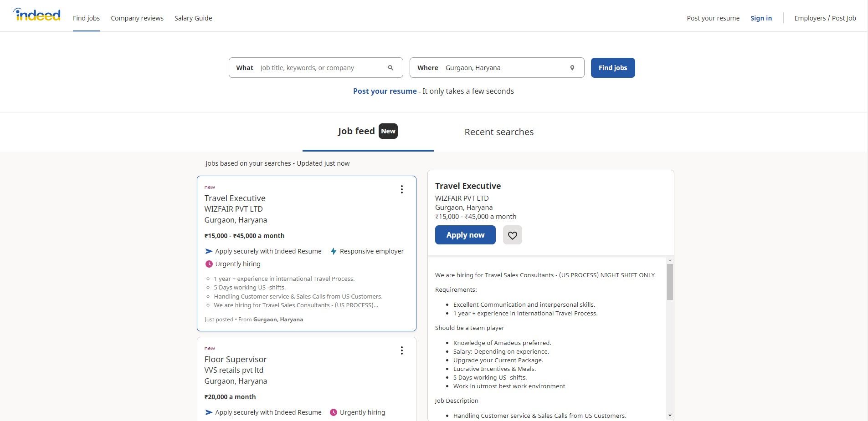Viewport: 868px width, 421px height.
Task: Click 'Jobs based on your searches' text
Action: pyautogui.click(x=248, y=163)
